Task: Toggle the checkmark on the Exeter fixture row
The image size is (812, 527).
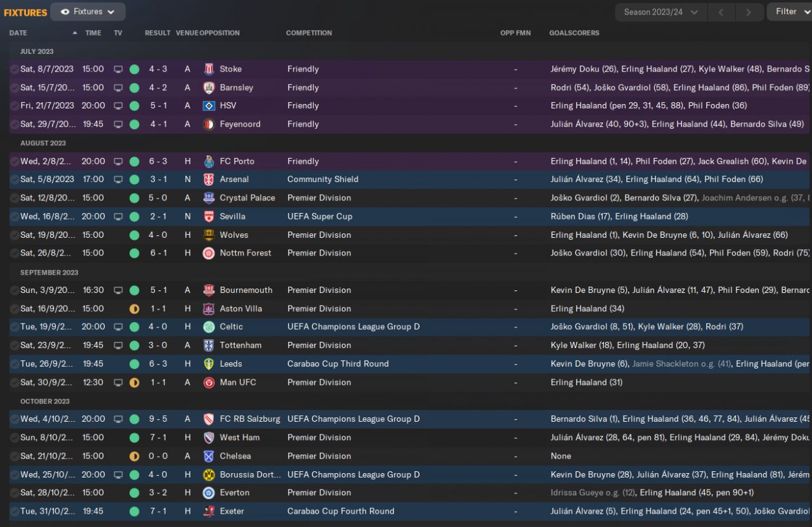Action: [x=14, y=511]
